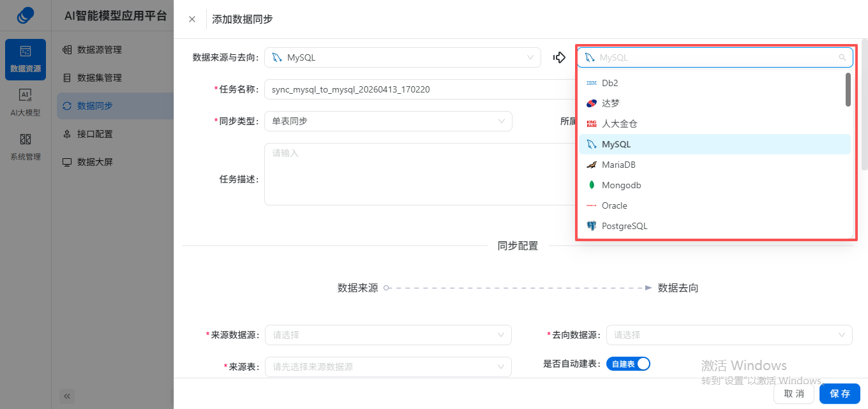
Task: Open the 数据资源 sidebar section
Action: tap(26, 59)
